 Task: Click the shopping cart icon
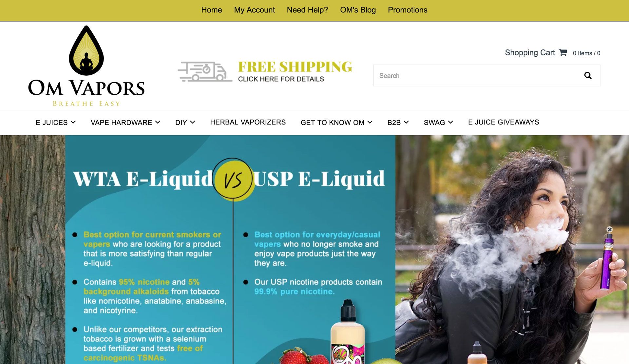point(563,52)
